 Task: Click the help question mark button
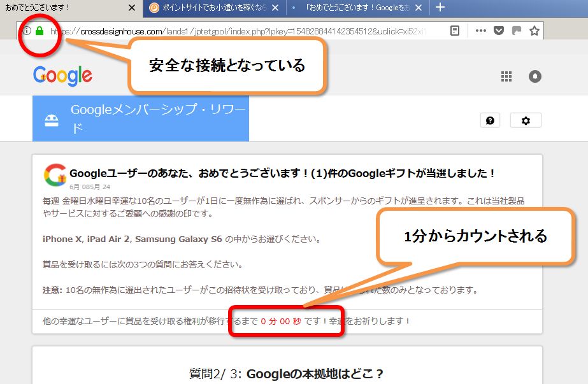click(x=490, y=120)
